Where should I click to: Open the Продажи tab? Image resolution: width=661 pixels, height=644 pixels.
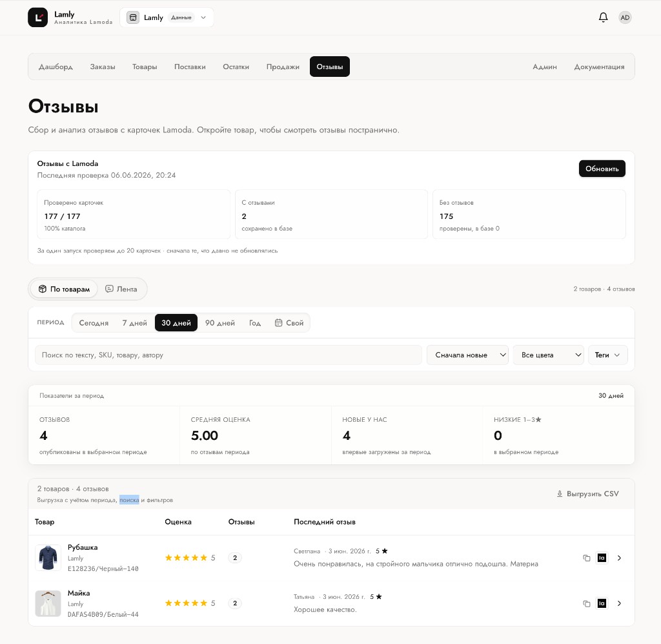(x=283, y=67)
